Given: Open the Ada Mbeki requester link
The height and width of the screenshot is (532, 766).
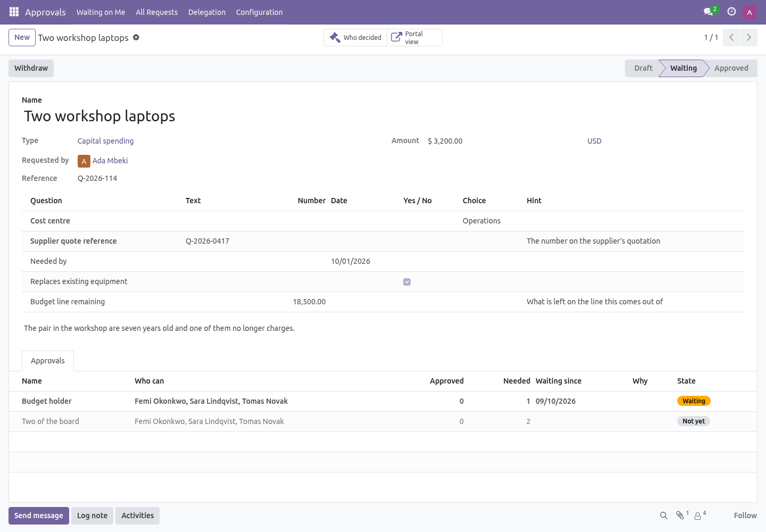Looking at the screenshot, I should point(110,161).
